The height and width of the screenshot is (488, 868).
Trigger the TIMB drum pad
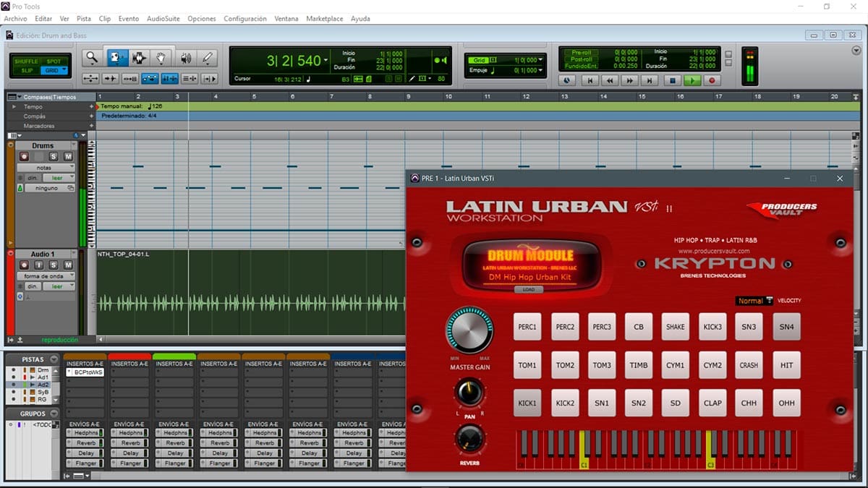tap(639, 365)
